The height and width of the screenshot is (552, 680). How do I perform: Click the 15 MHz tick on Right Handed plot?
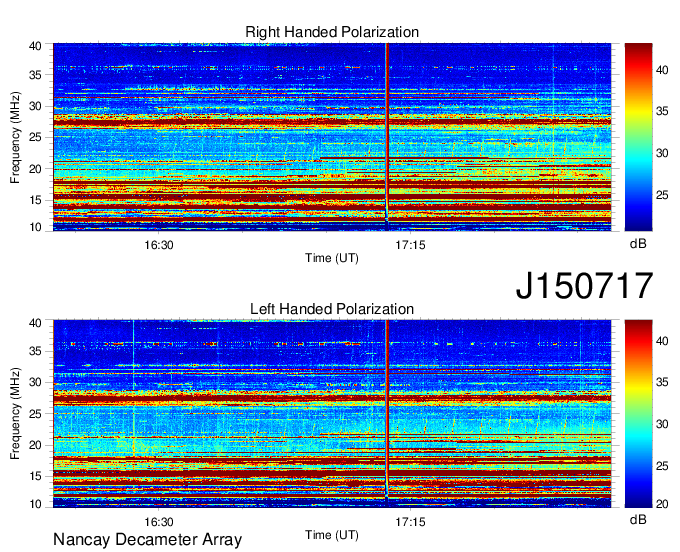point(35,200)
